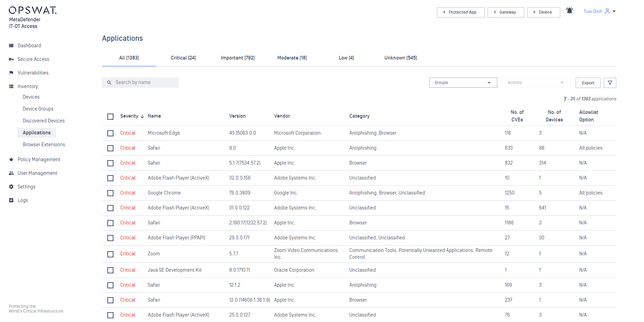Screen dimensions: 644x322
Task: Switch to the Low (4) tab
Action: click(x=346, y=58)
